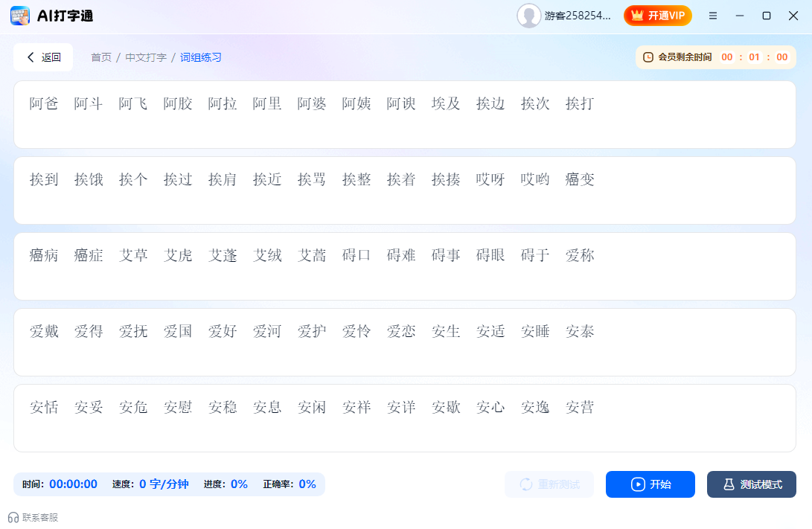The width and height of the screenshot is (812, 529).
Task: Select the word row starting with 爱戴
Action: coord(405,342)
